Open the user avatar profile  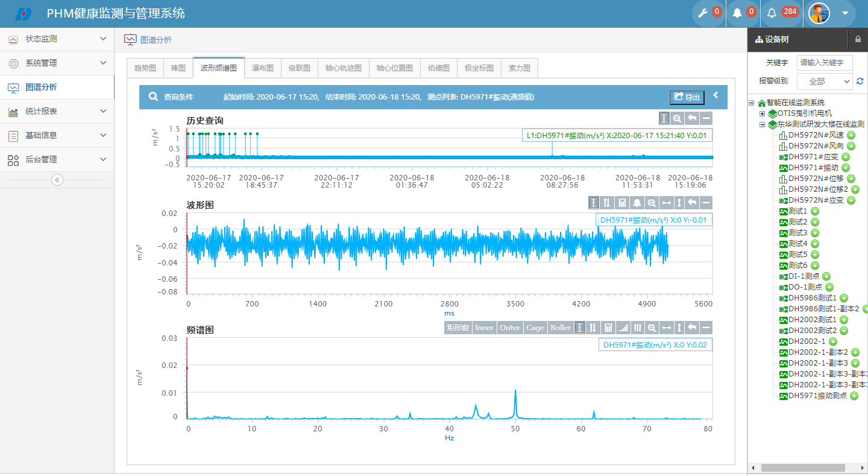point(819,13)
